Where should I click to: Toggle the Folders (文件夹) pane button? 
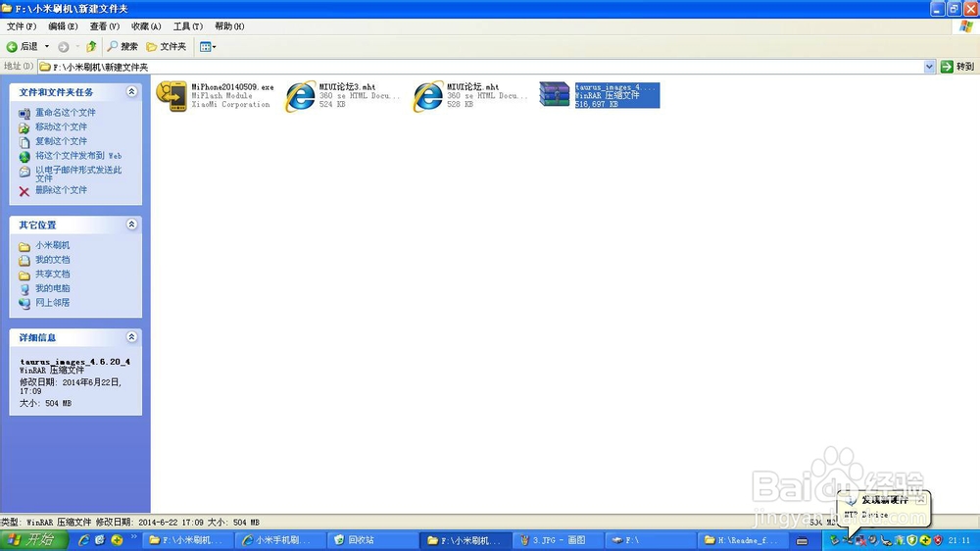pos(167,46)
